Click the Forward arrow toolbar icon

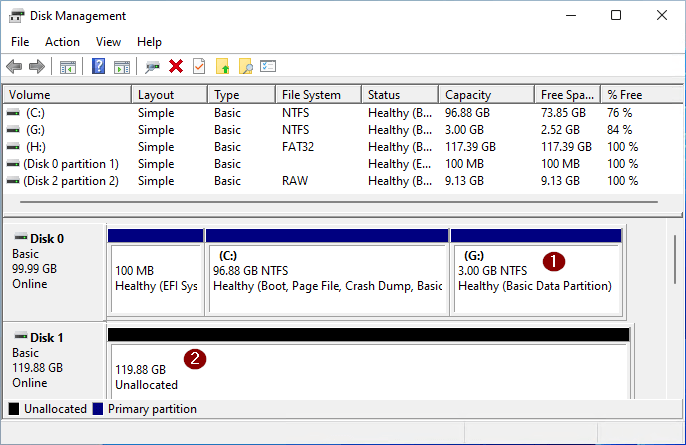pos(37,66)
